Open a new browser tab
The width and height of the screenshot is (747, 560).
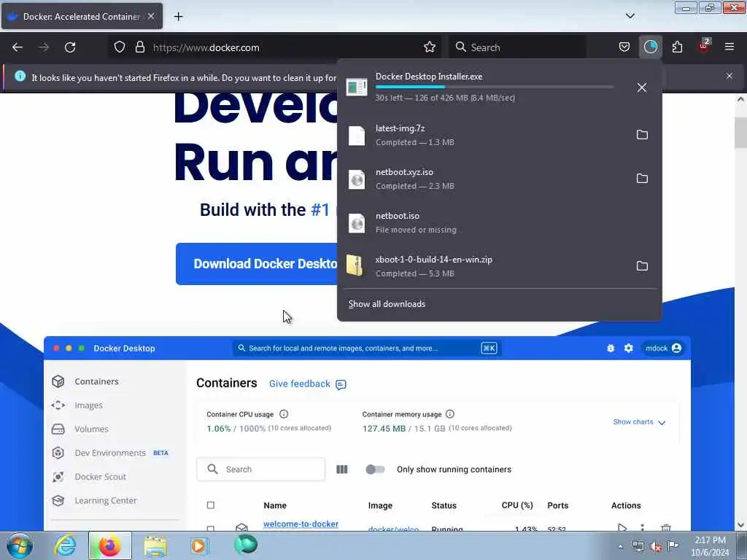point(178,17)
